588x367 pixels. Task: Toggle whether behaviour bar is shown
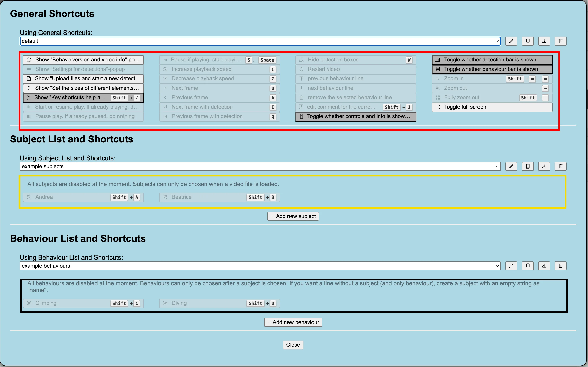(492, 69)
